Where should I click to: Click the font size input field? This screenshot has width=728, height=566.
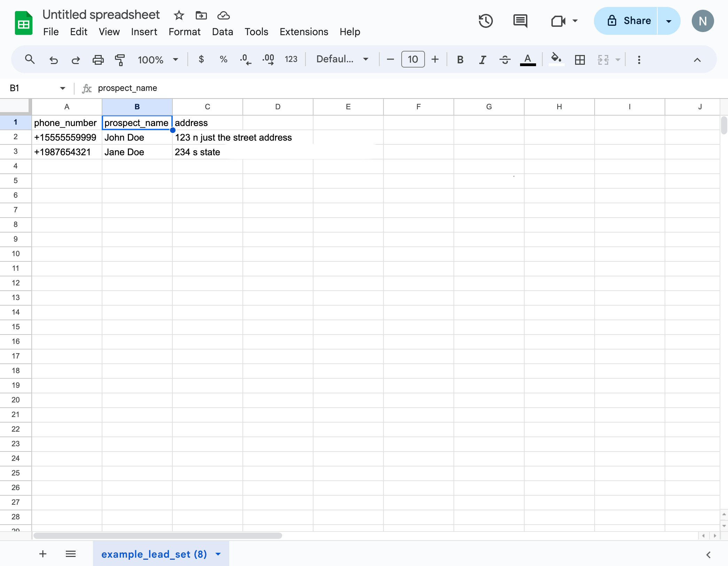pyautogui.click(x=413, y=60)
